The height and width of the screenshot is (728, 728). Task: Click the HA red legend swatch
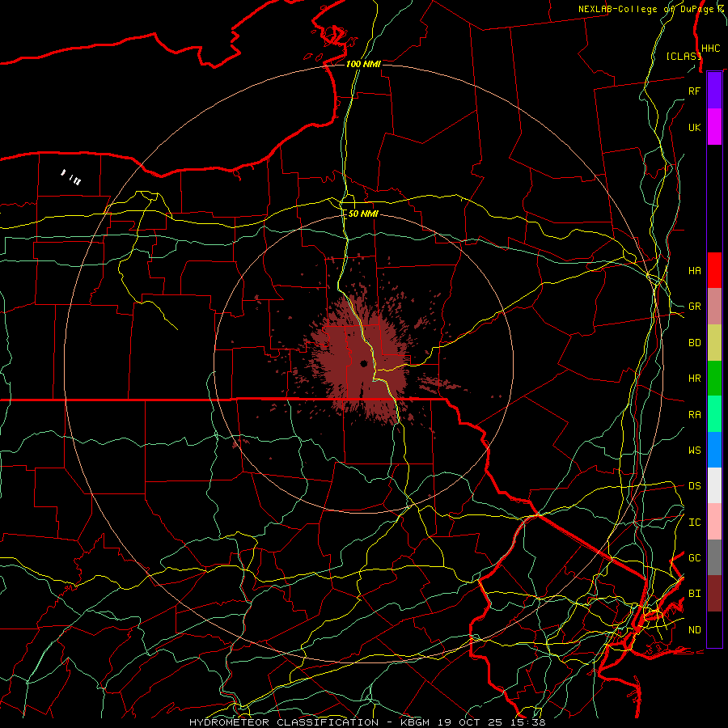(714, 270)
